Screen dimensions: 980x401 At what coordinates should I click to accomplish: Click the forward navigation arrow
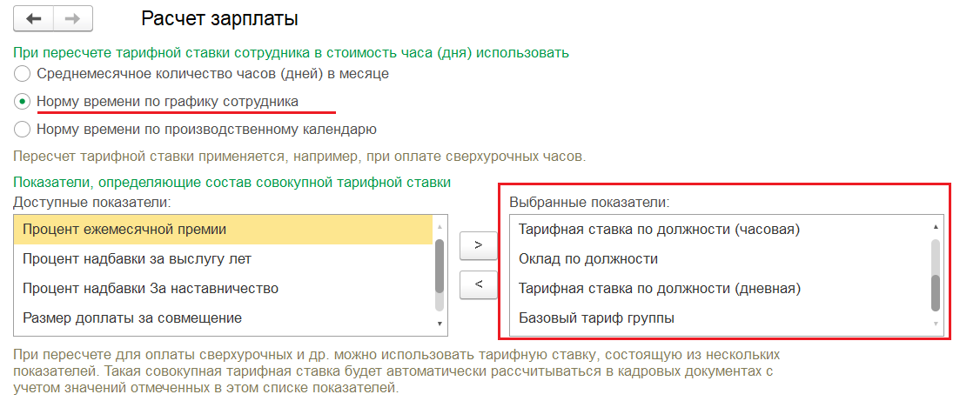click(x=73, y=18)
